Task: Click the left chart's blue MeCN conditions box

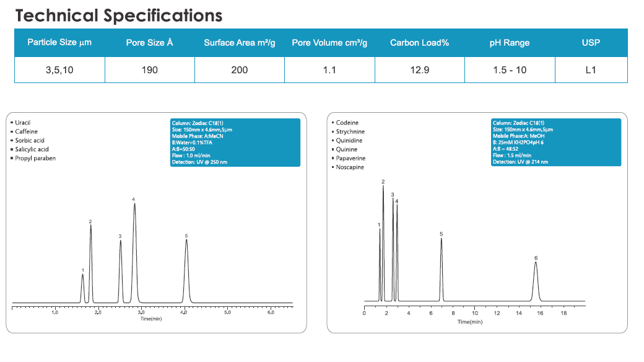Action: point(235,143)
